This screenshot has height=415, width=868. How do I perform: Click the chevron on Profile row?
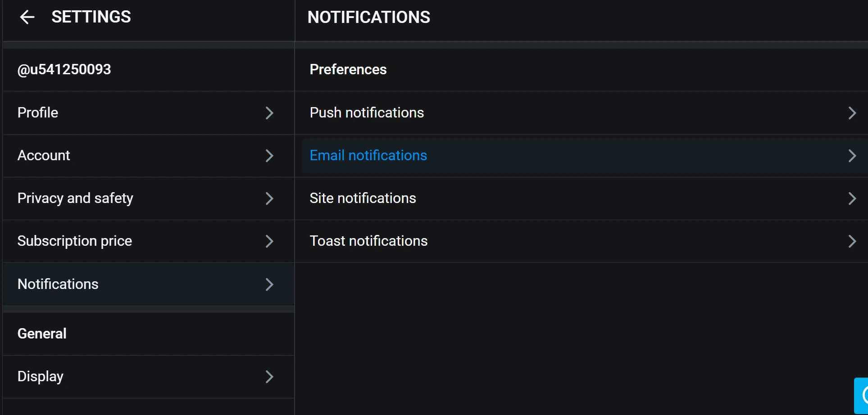(269, 113)
